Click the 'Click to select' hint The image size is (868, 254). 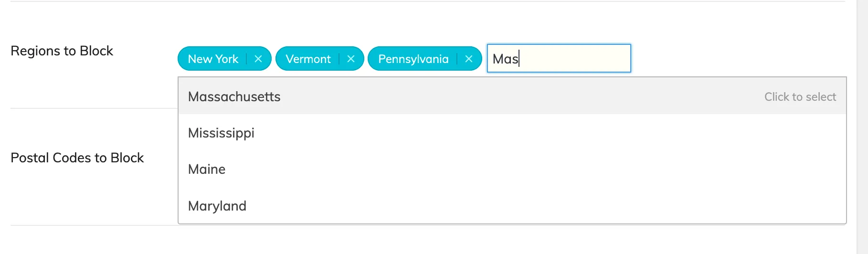(800, 96)
